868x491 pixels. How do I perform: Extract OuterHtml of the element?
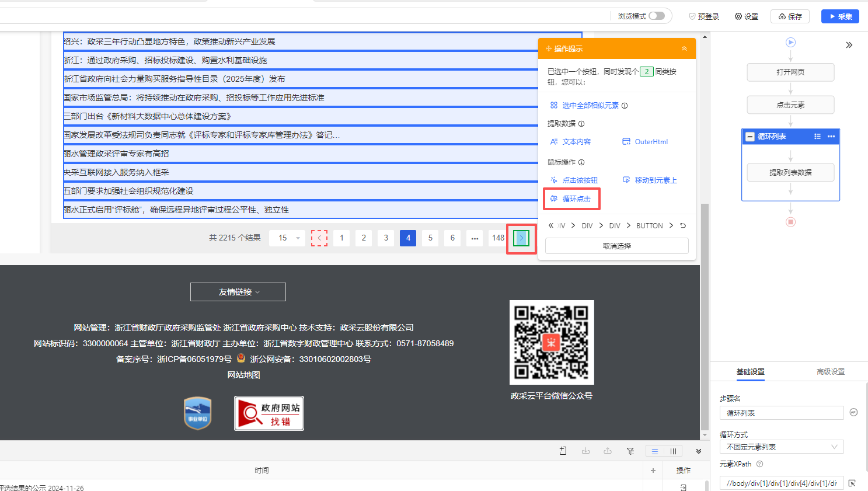[645, 142]
